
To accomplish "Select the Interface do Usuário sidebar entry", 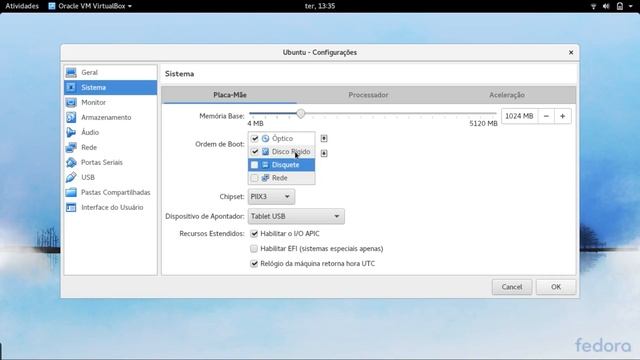I will pos(110,207).
